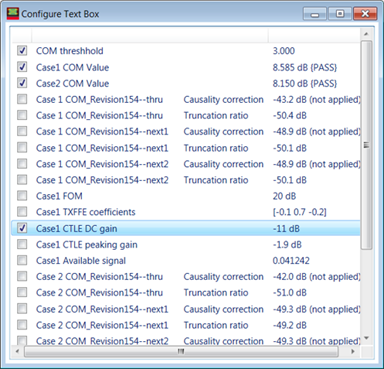The height and width of the screenshot is (369, 384).
Task: Check Case 1 next1 Truncation ratio checkbox
Action: tap(22, 147)
